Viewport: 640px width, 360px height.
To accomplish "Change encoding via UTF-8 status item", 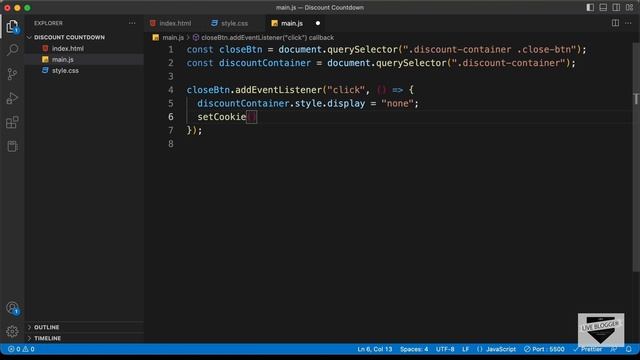I will point(445,349).
